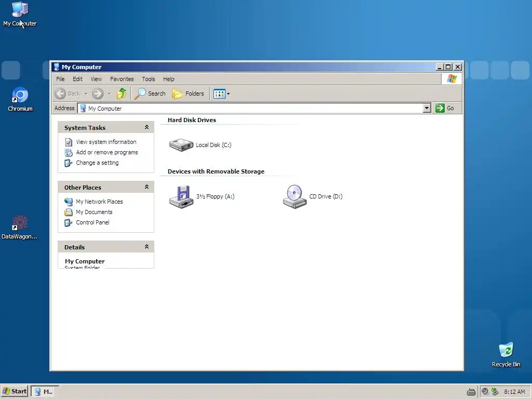Open My Network Places link
This screenshot has width=532, height=399.
99,202
